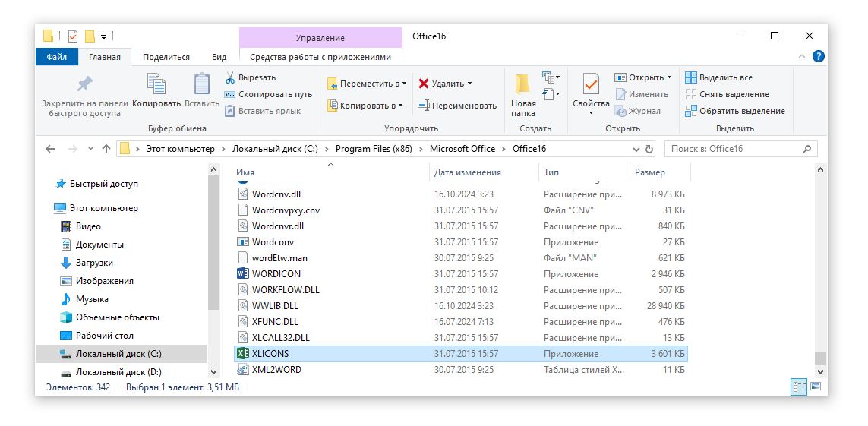Click Скопировать путь
Screen dimensions: 868x426
[x=269, y=95]
